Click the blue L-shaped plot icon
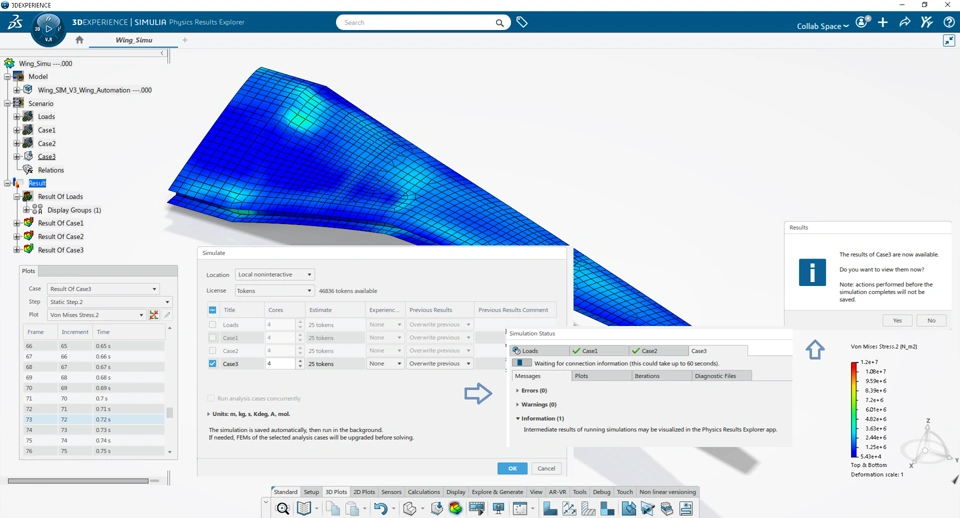Viewport: 960px width, 518px height. tap(550, 508)
